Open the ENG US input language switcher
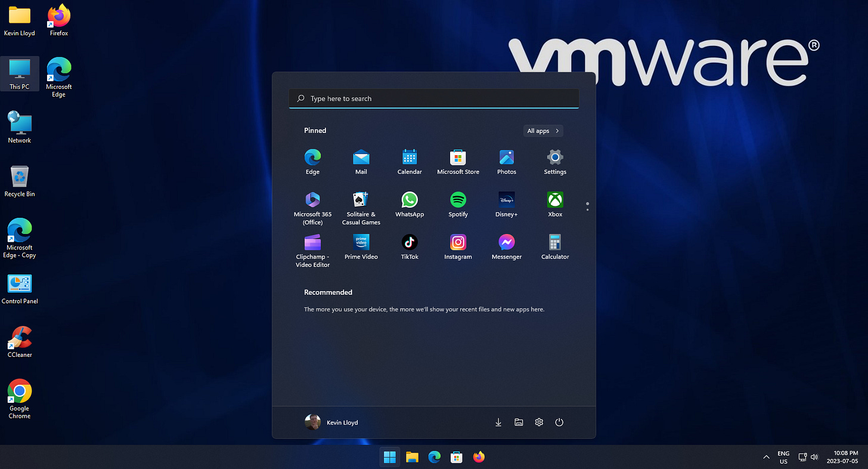This screenshot has width=868, height=469. pyautogui.click(x=783, y=457)
